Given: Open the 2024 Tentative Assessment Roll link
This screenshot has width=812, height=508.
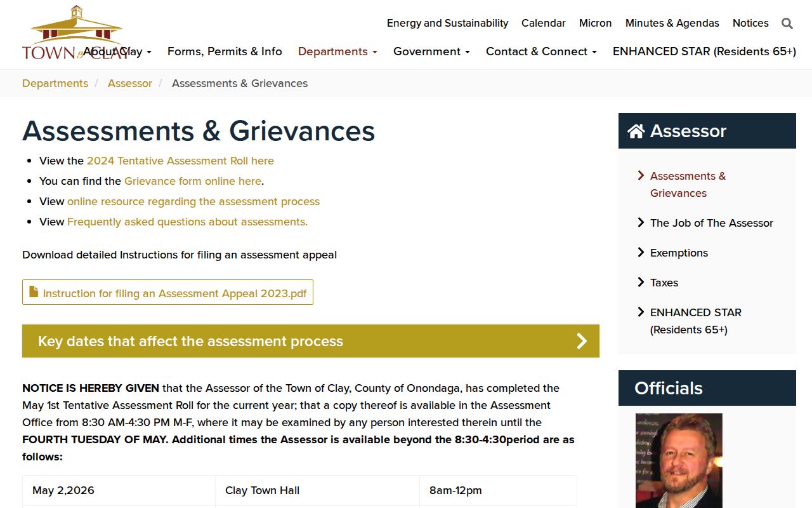Looking at the screenshot, I should click(x=180, y=161).
